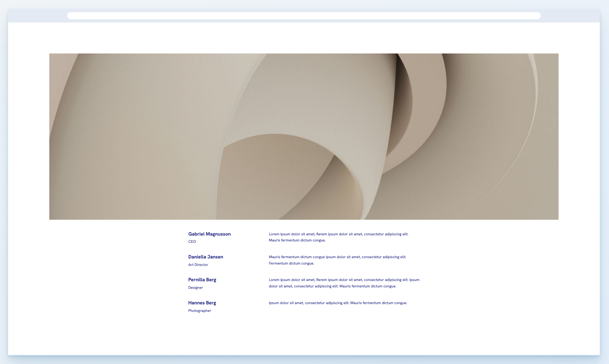Click the browser address bar
Viewport: 609px width, 364px height.
[304, 16]
